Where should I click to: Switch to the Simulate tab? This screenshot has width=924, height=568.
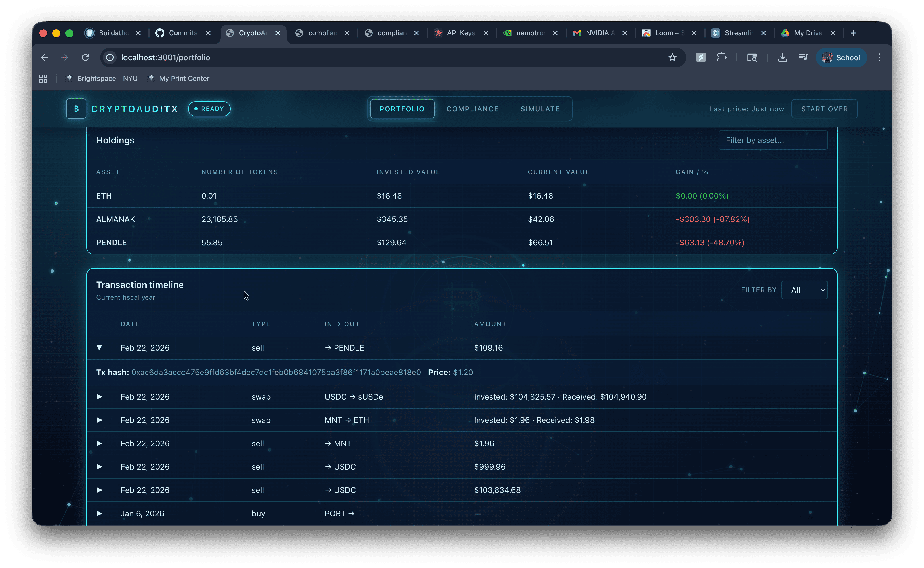540,109
